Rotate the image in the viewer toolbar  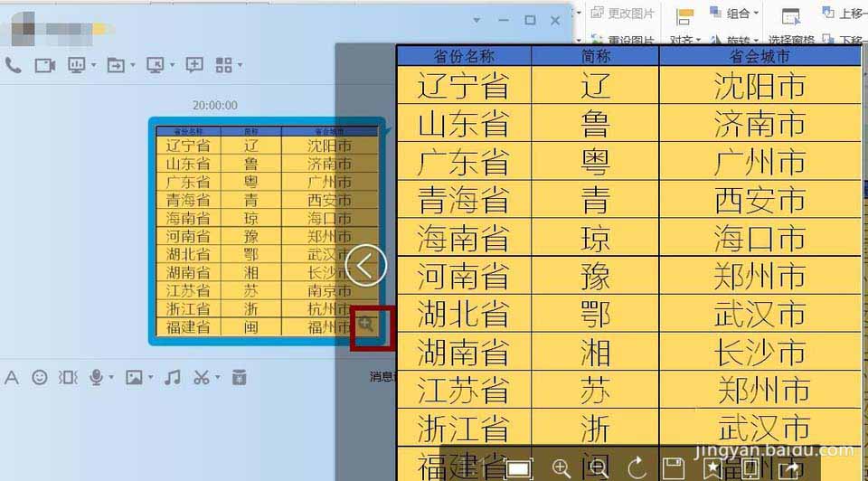[x=637, y=467]
